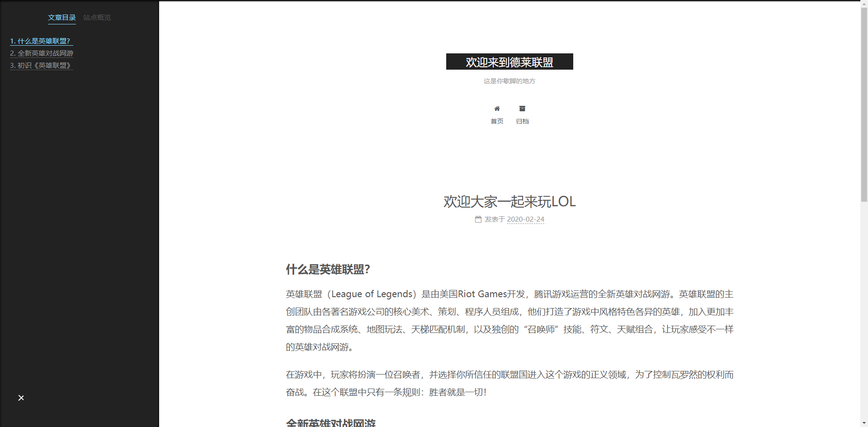The width and height of the screenshot is (868, 427).
Task: Click the partially visible heading 全新英雄对战网游
Action: 331,422
